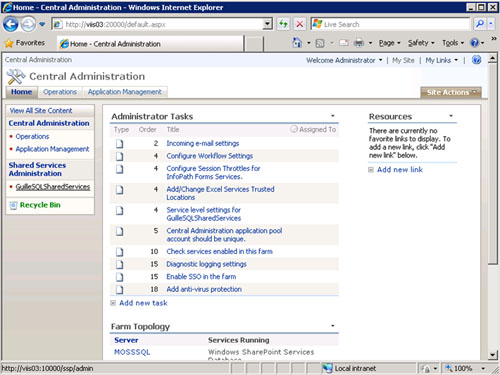Click the IE Forward arrow button

(28, 24)
